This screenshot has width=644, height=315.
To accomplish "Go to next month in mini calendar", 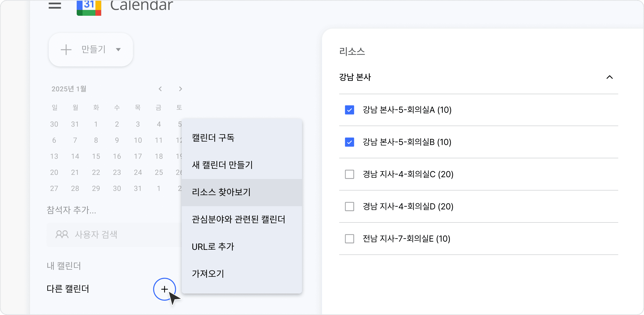I will [x=180, y=89].
